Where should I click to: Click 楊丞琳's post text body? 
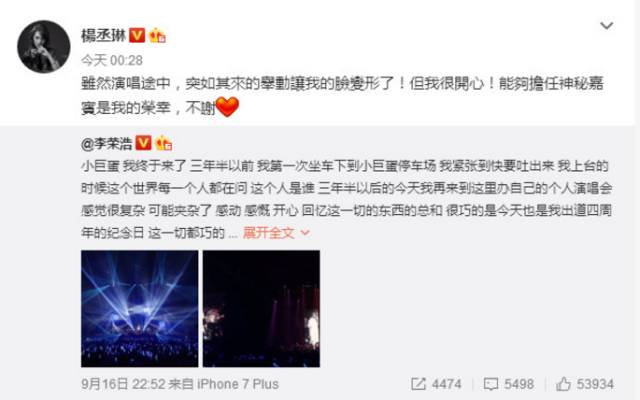point(342,96)
